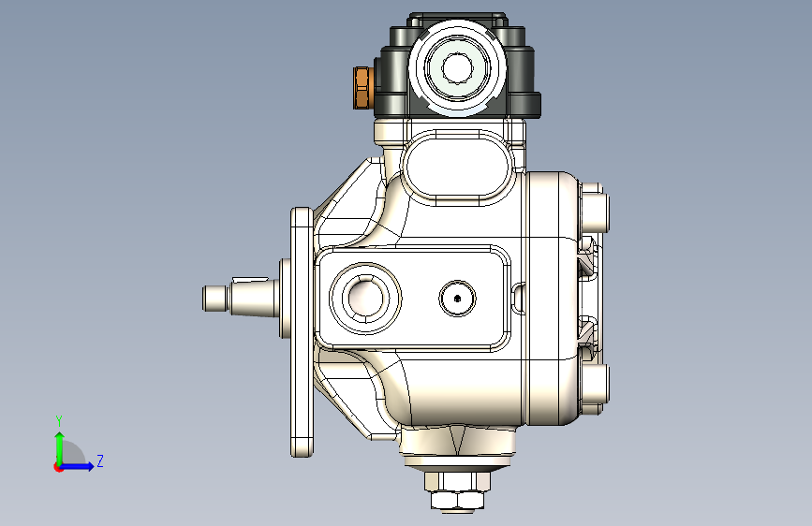Select the large round port on the side plate
Image resolution: width=812 pixels, height=526 pixels.
pos(365,299)
